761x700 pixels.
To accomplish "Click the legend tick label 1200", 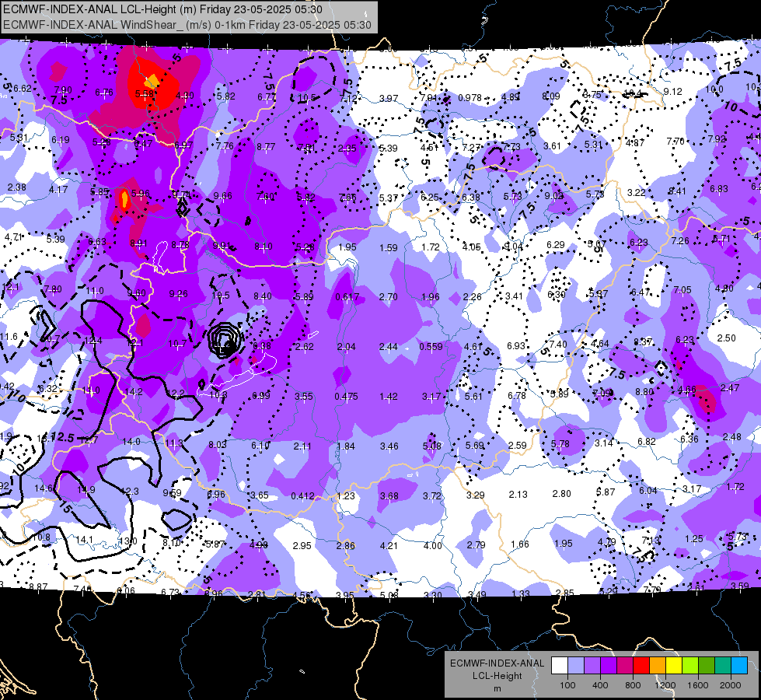I will (665, 685).
